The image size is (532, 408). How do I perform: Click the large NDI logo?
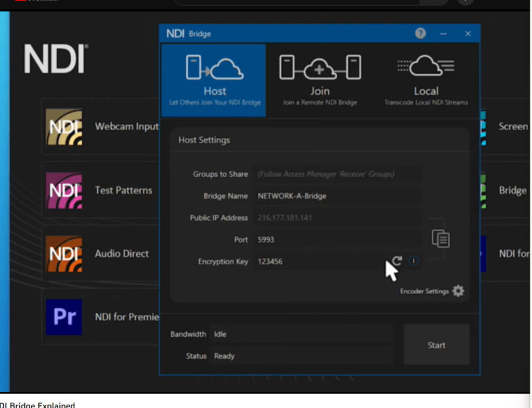click(x=56, y=59)
